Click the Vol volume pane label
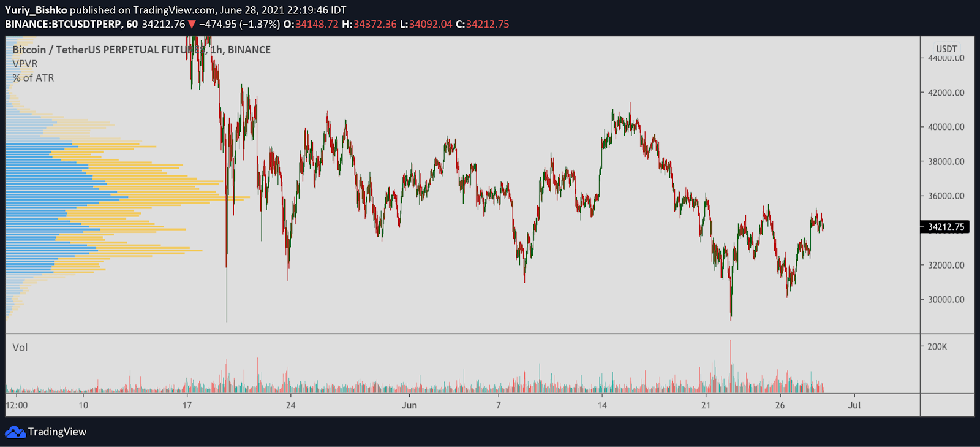 pyautogui.click(x=20, y=348)
